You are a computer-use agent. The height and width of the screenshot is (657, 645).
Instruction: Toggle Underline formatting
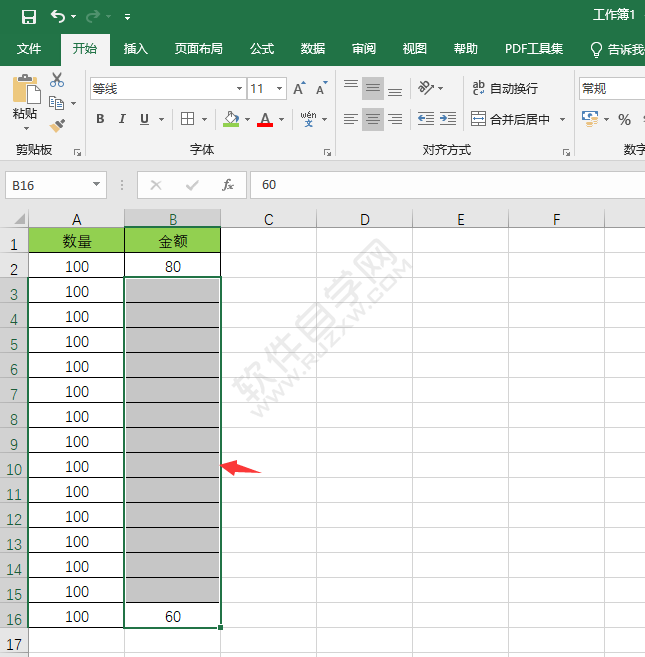coord(144,119)
